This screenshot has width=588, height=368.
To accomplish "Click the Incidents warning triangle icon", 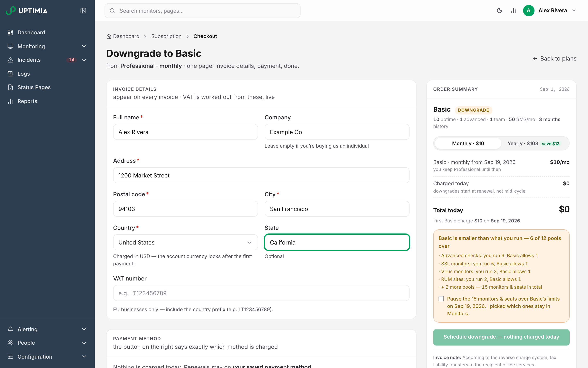I will [10, 60].
